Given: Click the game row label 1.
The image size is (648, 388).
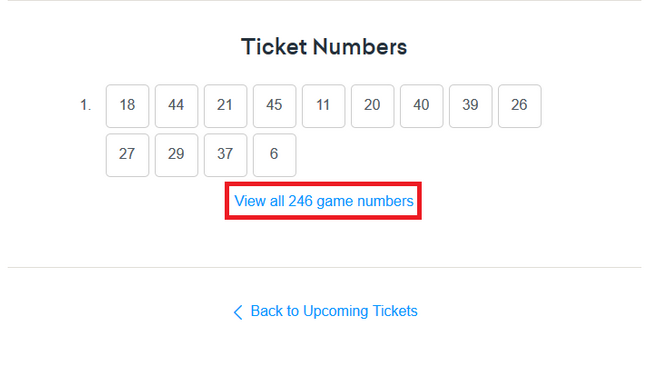Looking at the screenshot, I should point(85,105).
